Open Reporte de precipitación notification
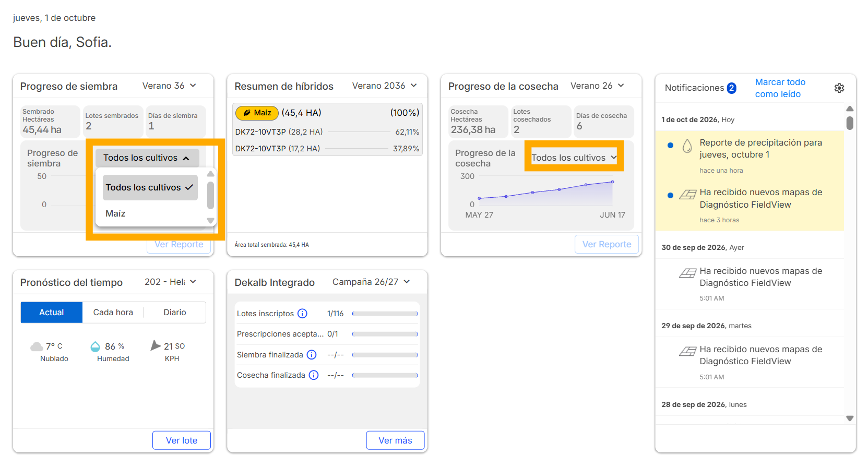The image size is (868, 467). click(x=750, y=155)
